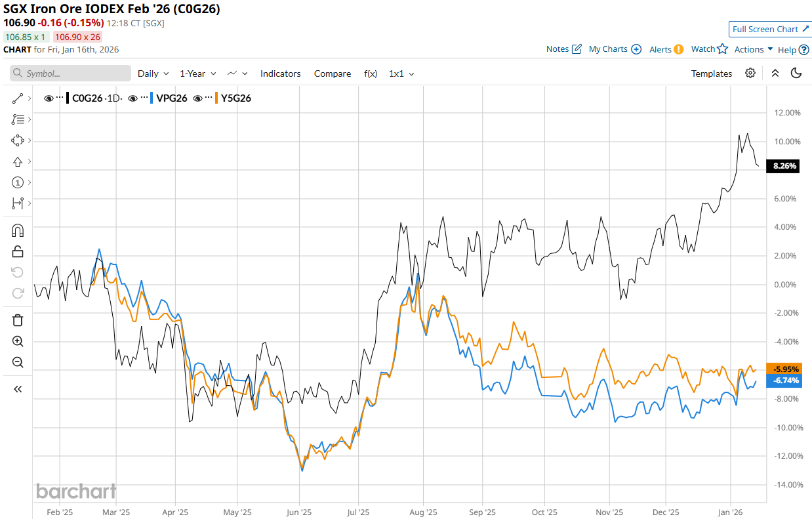Switch to dark mode using moon icon
The height and width of the screenshot is (519, 812).
(x=796, y=73)
